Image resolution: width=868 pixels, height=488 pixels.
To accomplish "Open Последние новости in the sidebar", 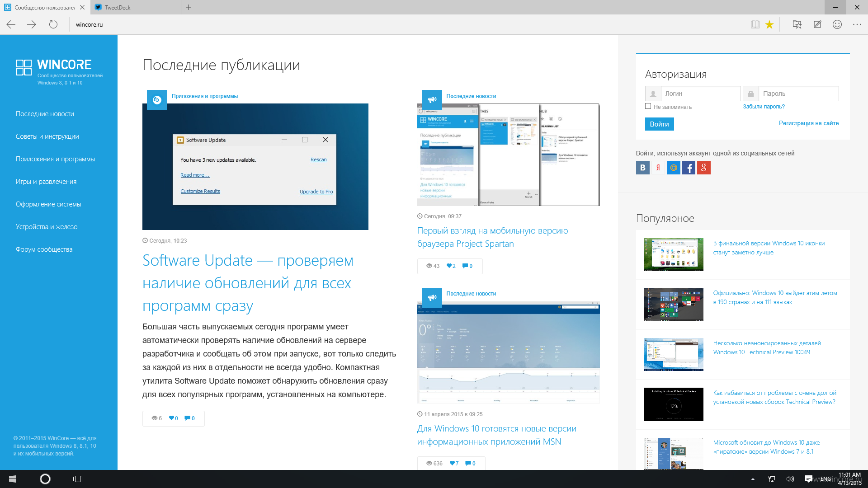I will (45, 114).
